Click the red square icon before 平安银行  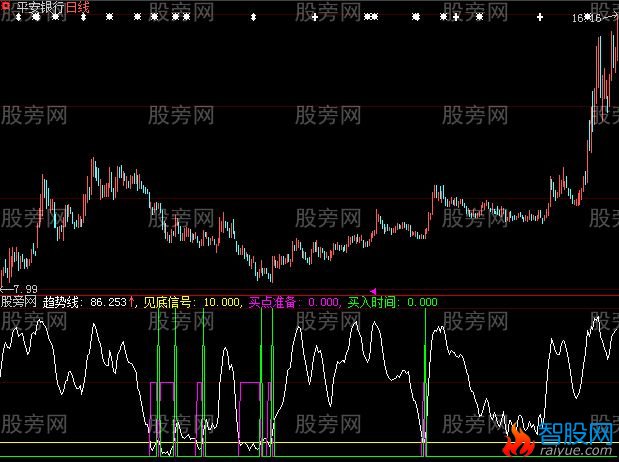click(x=6, y=7)
